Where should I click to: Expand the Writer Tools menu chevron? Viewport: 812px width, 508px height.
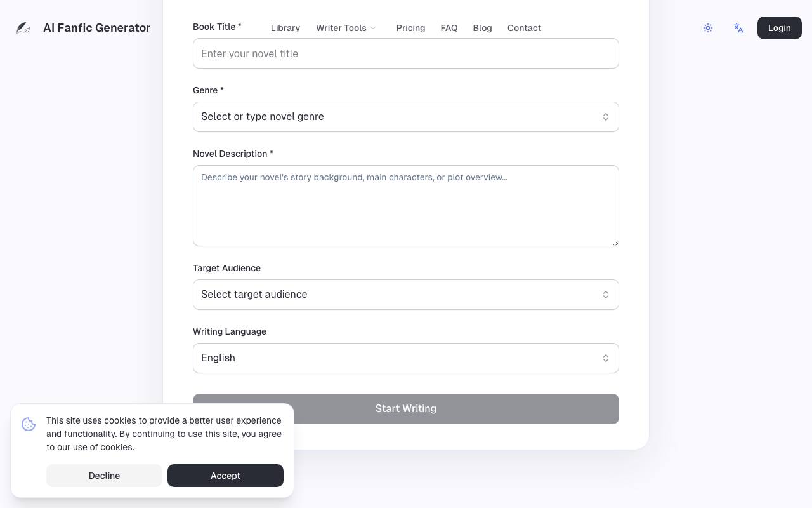(373, 28)
